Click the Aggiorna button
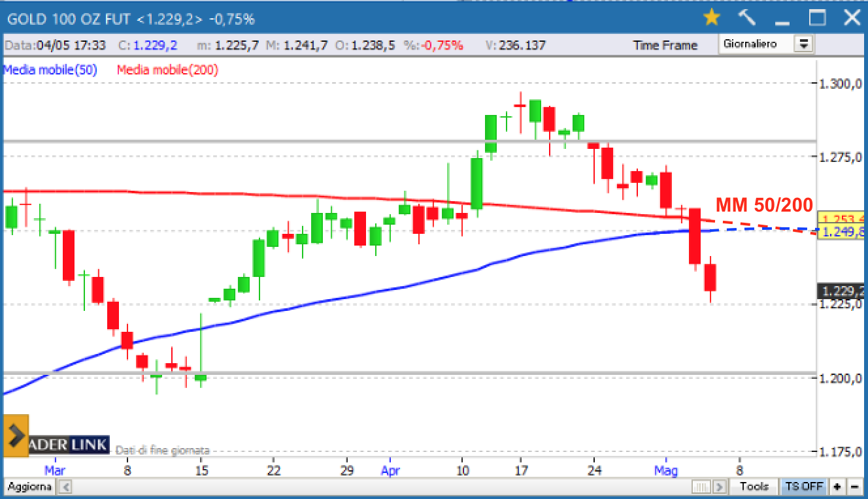 30,487
